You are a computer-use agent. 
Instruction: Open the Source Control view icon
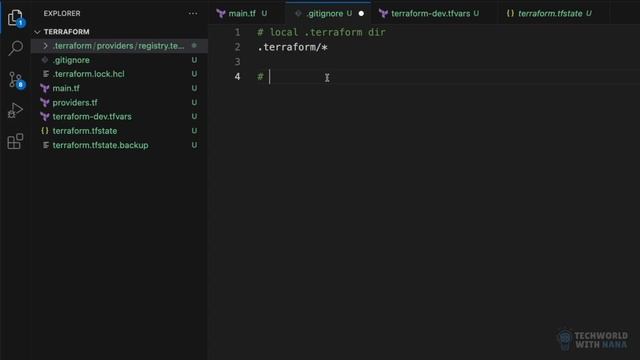[x=16, y=80]
